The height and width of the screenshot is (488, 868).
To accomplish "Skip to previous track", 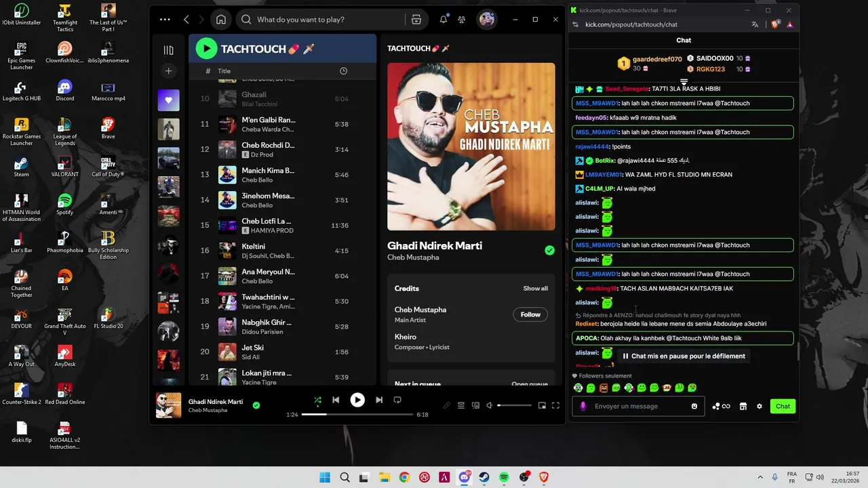I will tap(336, 400).
